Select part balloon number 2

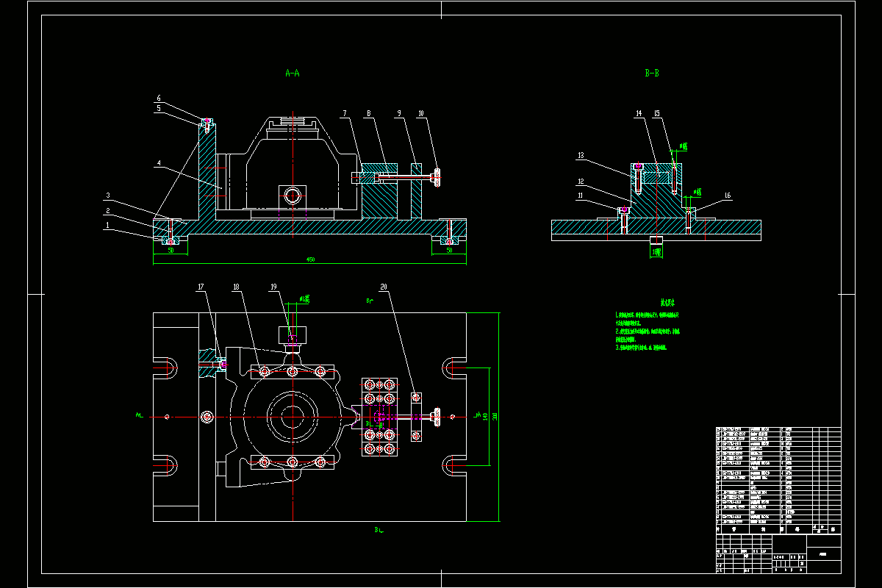tap(107, 211)
